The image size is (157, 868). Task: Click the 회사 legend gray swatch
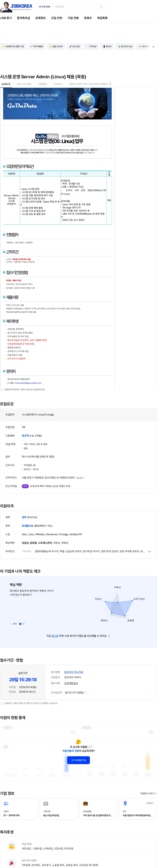point(11,624)
